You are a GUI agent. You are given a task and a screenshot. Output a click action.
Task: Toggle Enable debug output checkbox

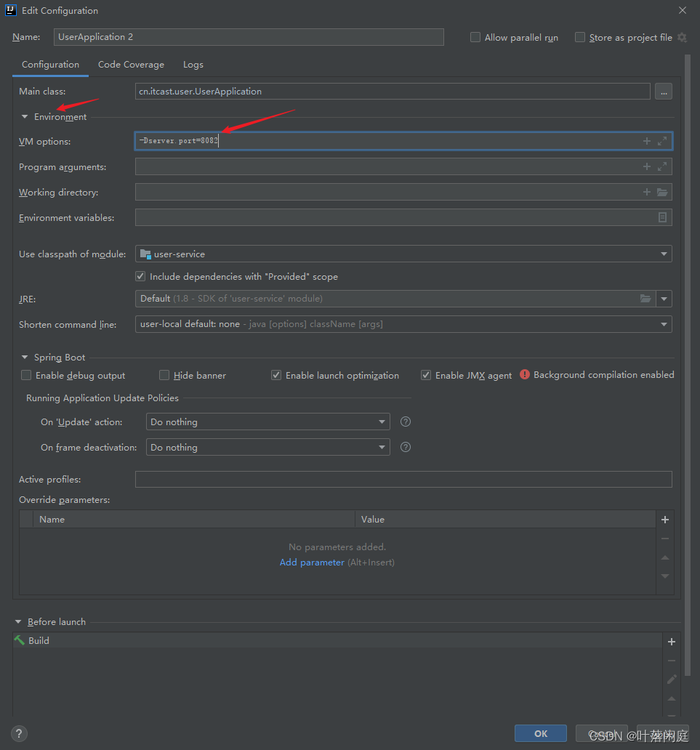(x=26, y=376)
